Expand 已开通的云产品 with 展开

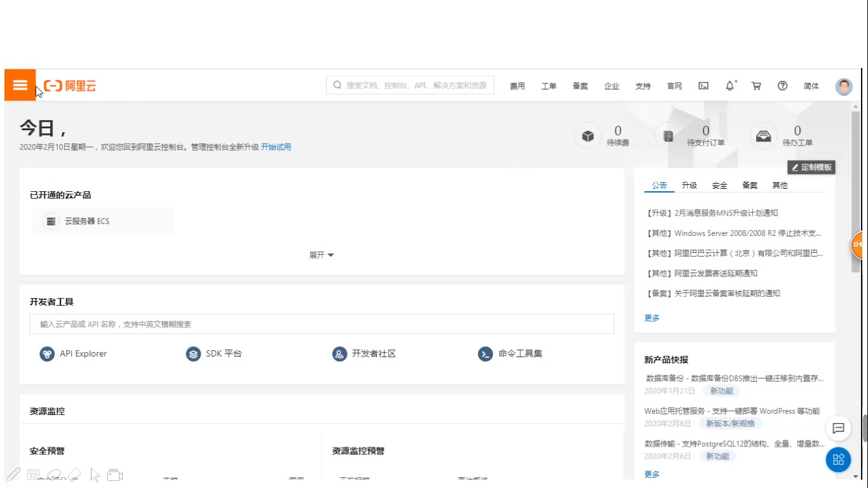(322, 255)
